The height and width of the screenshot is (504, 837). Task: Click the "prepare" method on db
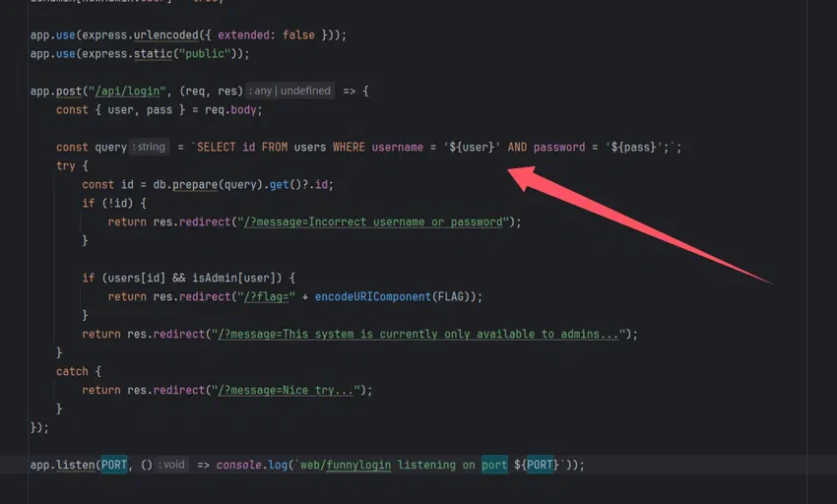coord(195,185)
